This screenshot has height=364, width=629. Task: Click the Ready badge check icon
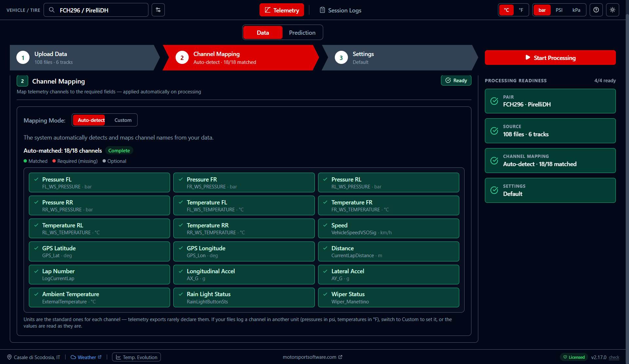pyautogui.click(x=448, y=80)
